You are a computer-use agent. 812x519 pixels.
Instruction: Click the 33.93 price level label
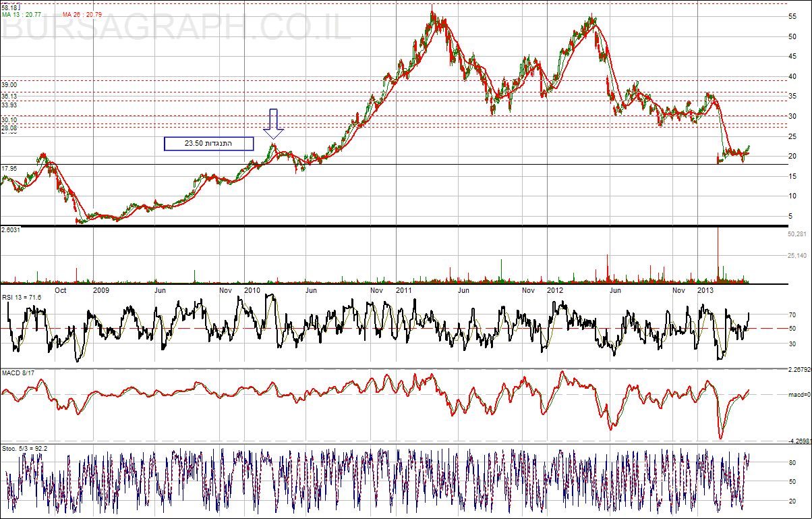[9, 105]
